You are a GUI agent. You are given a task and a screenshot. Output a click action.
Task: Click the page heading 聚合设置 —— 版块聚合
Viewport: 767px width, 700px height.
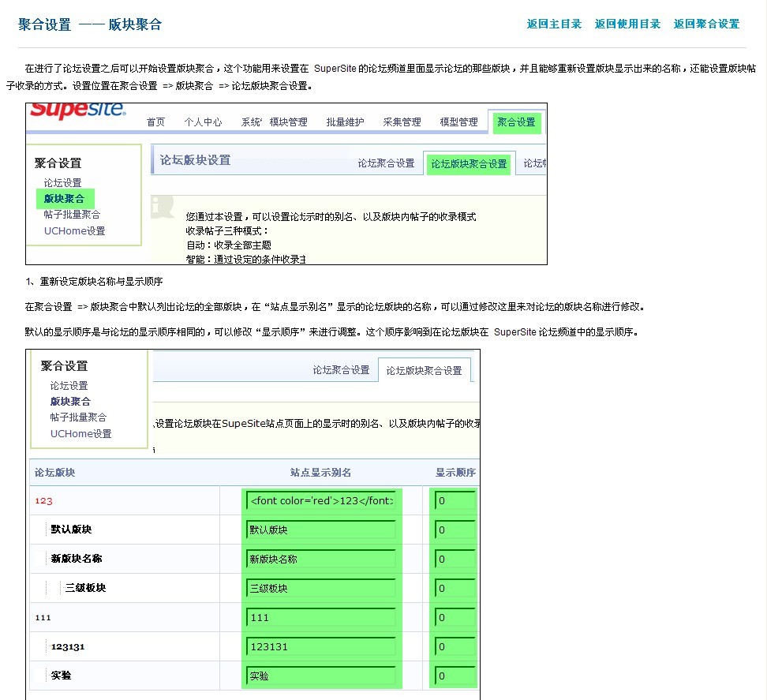tap(90, 24)
